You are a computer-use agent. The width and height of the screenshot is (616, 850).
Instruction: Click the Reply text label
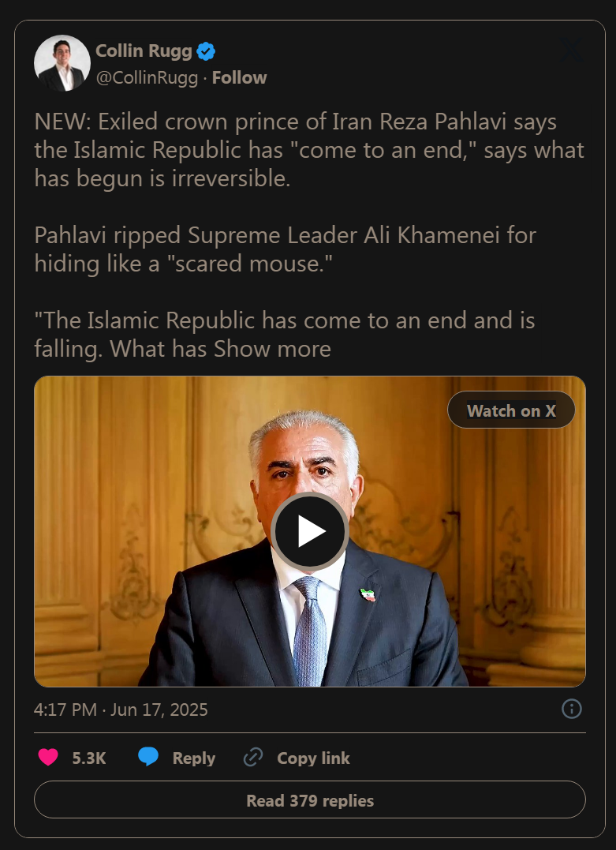tap(193, 758)
